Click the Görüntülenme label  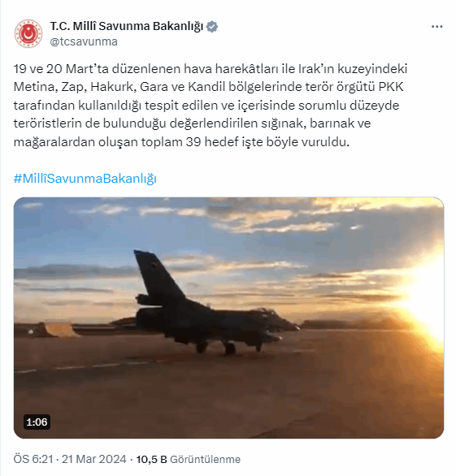pyautogui.click(x=206, y=459)
